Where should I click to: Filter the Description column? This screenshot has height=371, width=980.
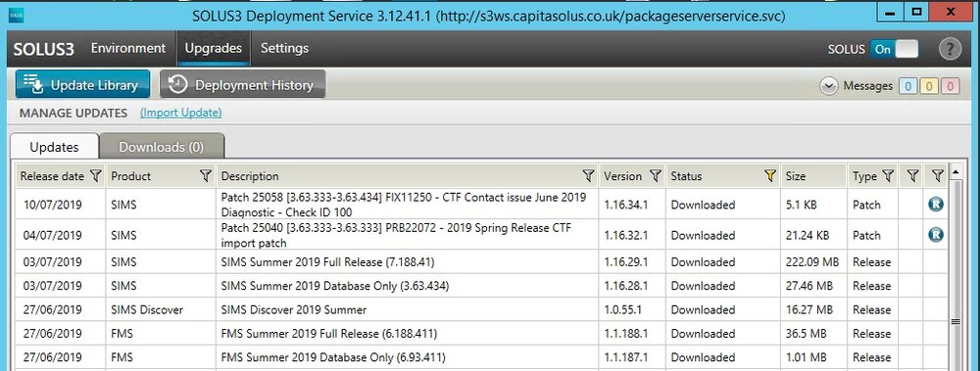pos(588,176)
